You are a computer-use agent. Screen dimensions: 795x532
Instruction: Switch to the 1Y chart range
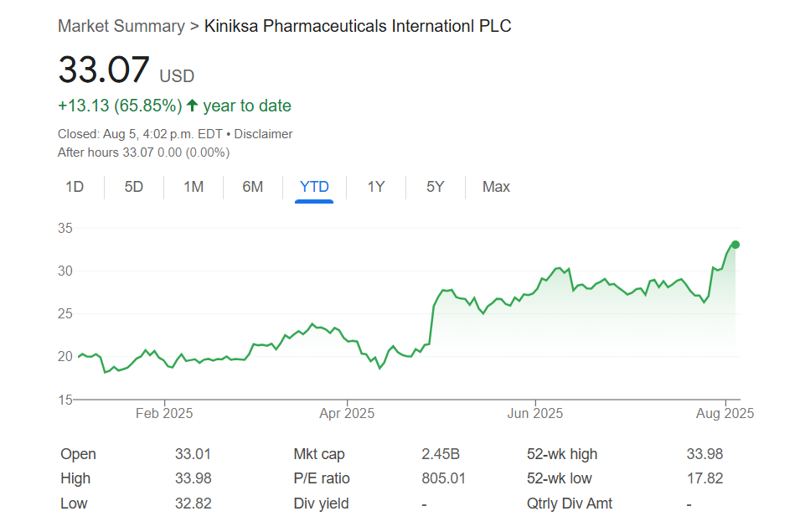375,187
